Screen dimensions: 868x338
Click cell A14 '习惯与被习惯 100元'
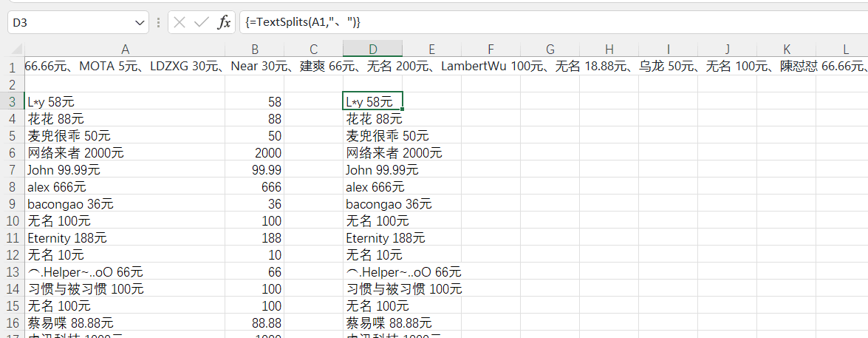[125, 288]
